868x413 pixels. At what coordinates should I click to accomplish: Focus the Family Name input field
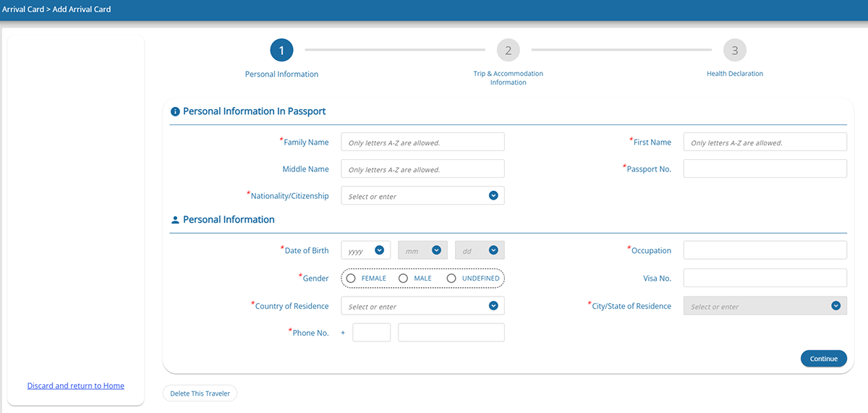(x=422, y=142)
